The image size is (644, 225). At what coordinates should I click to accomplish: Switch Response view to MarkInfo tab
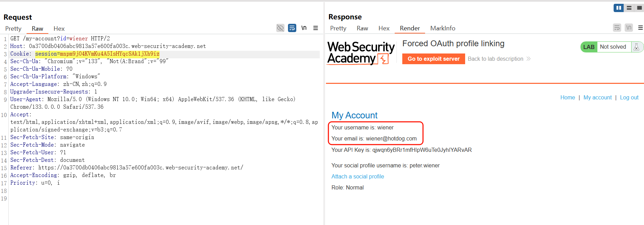coord(443,28)
